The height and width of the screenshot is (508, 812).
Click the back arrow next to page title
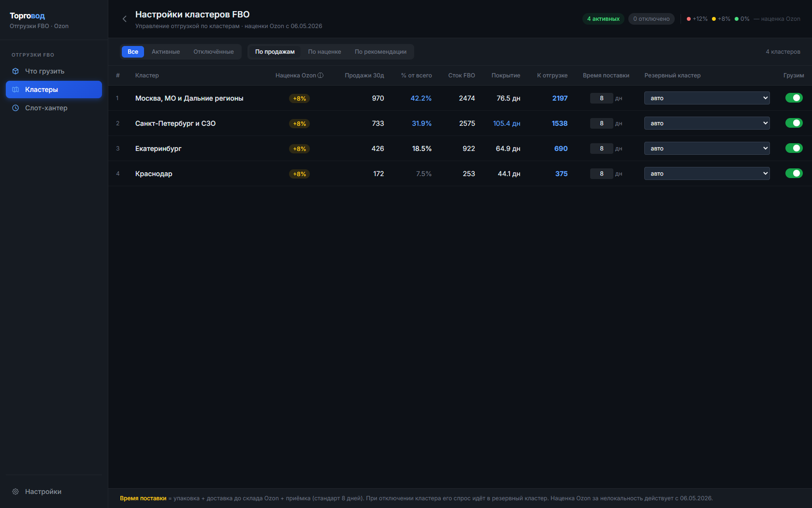125,19
